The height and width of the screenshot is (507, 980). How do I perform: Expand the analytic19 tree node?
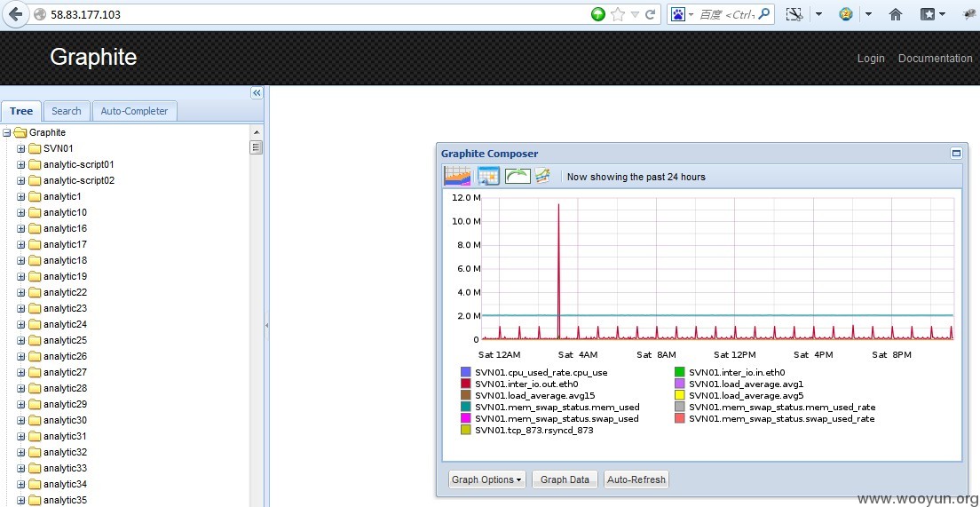point(21,276)
